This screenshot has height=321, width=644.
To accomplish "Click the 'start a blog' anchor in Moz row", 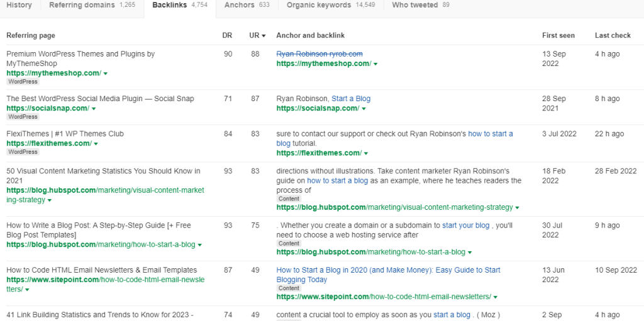I will click(x=452, y=315).
